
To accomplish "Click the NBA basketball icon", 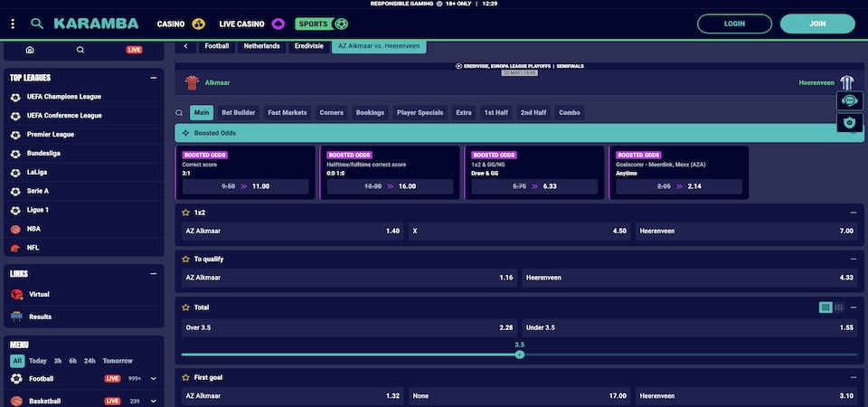I will tap(15, 229).
